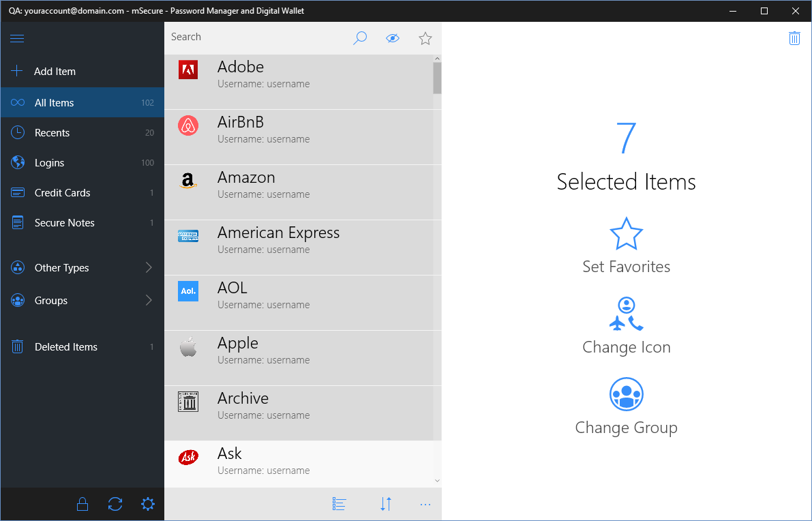
Task: Toggle the favorites star filter in the search bar
Action: [x=425, y=38]
